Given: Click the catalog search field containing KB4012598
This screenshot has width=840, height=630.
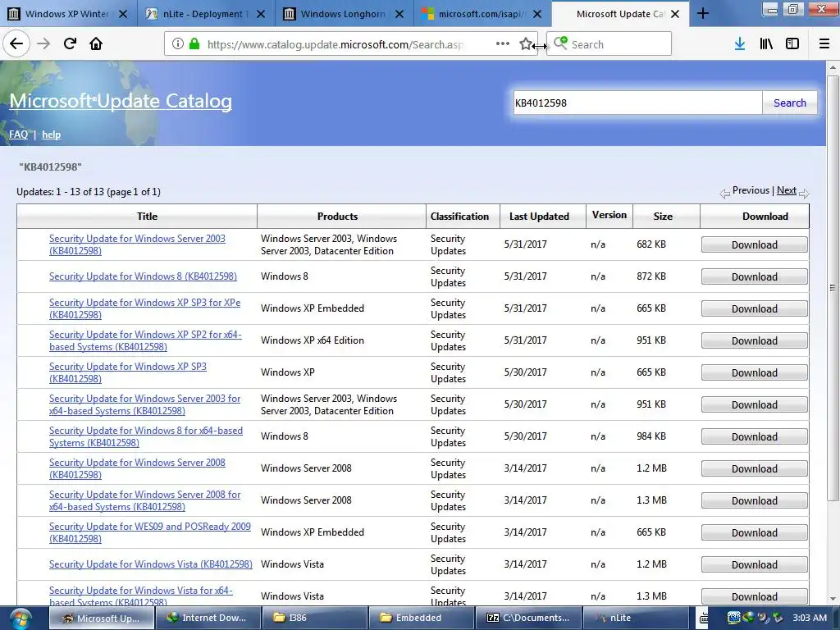Looking at the screenshot, I should [x=637, y=103].
